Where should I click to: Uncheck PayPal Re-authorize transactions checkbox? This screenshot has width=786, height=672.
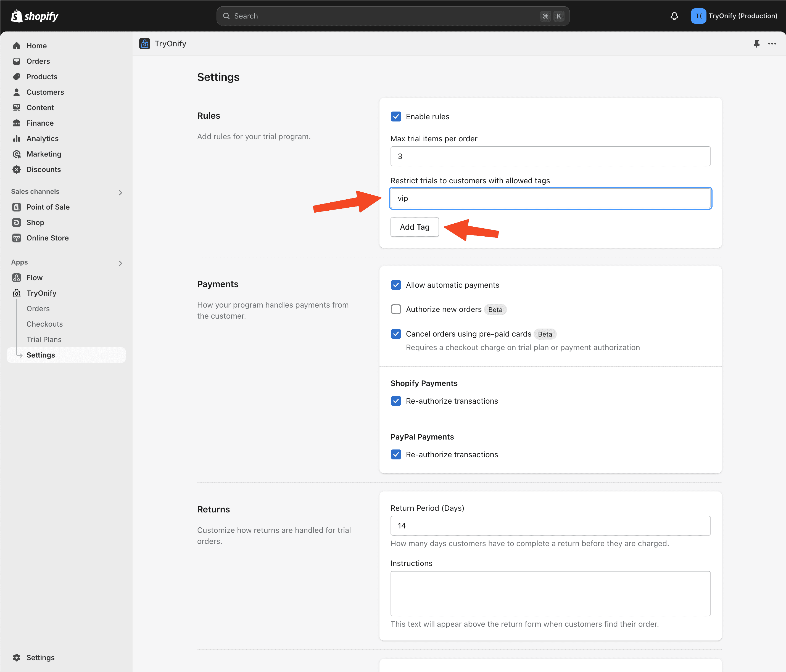click(x=396, y=454)
